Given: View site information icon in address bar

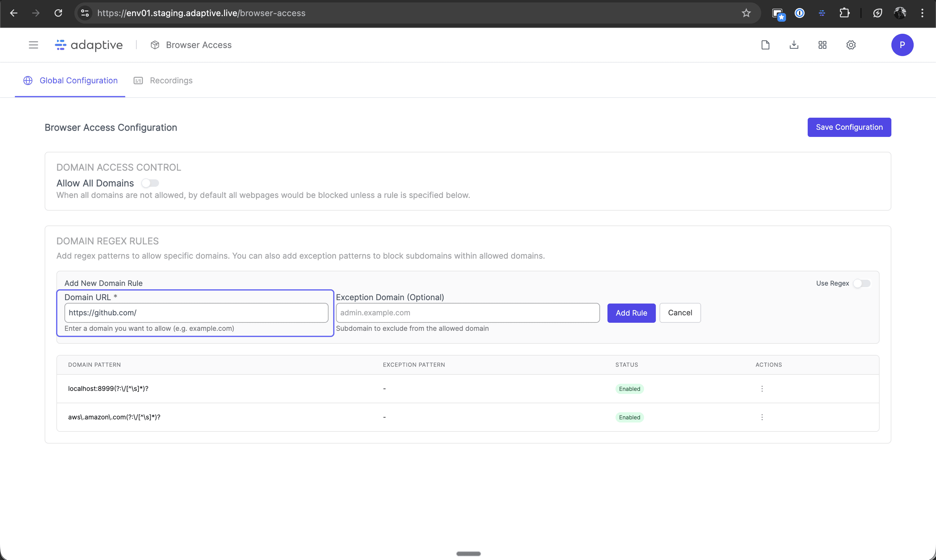Looking at the screenshot, I should 85,13.
